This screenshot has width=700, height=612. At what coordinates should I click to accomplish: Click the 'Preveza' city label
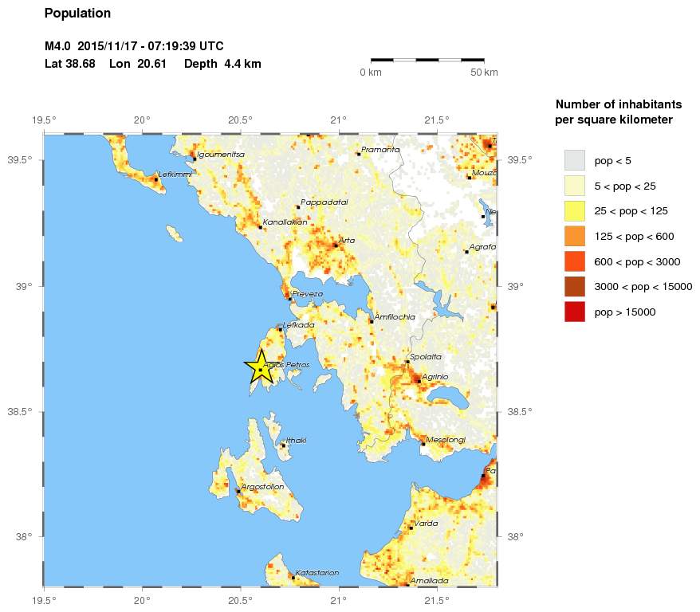(308, 294)
